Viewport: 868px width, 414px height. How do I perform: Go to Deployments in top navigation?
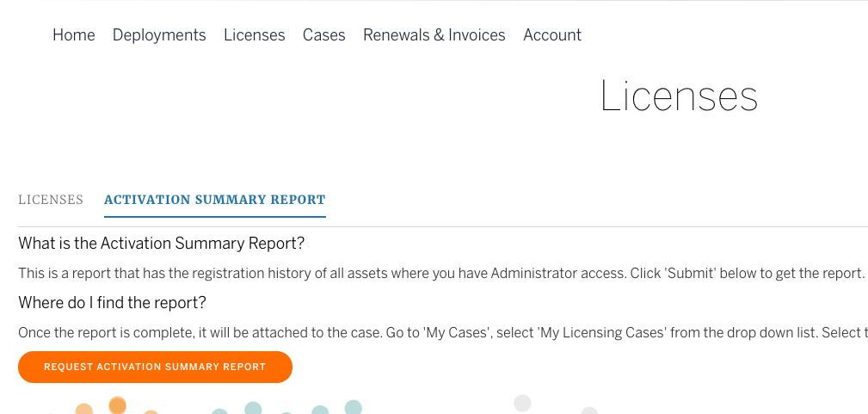pyautogui.click(x=159, y=35)
